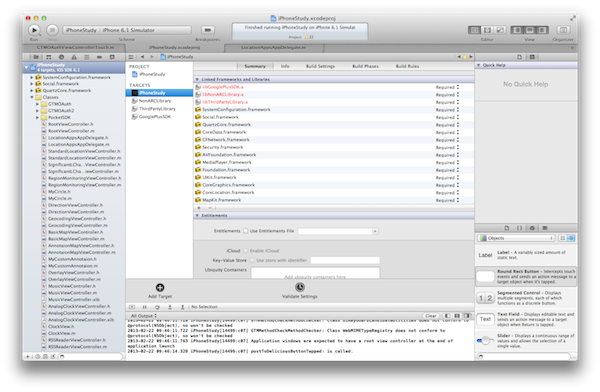Screen dimensions: 600x392
Task: Open the Issue navigator warning icon
Action: point(74,57)
